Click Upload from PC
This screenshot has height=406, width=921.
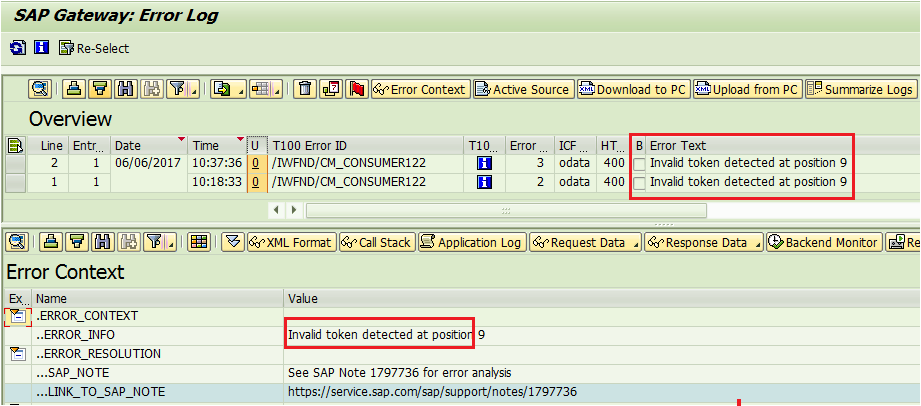747,89
